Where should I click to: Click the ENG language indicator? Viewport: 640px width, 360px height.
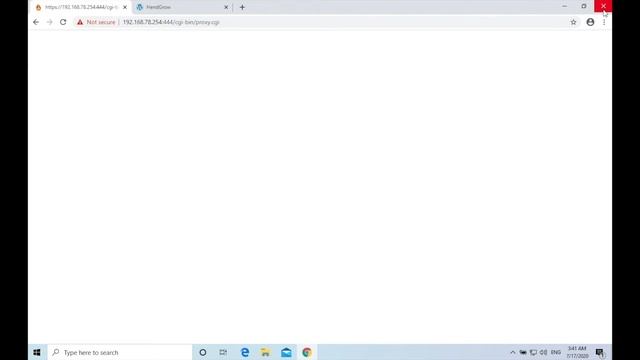(556, 352)
